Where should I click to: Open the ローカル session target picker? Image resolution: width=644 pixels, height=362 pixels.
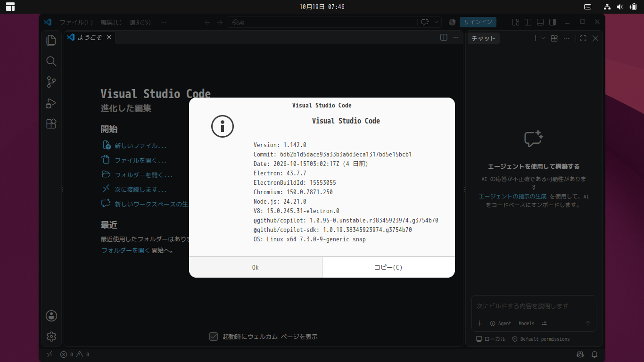click(x=491, y=339)
